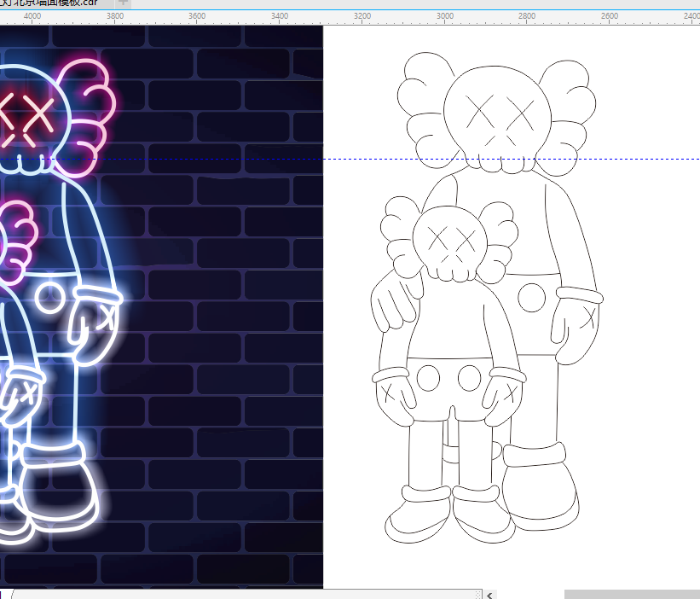Select the small outline figure's head
This screenshot has width=700, height=599.
[450, 243]
